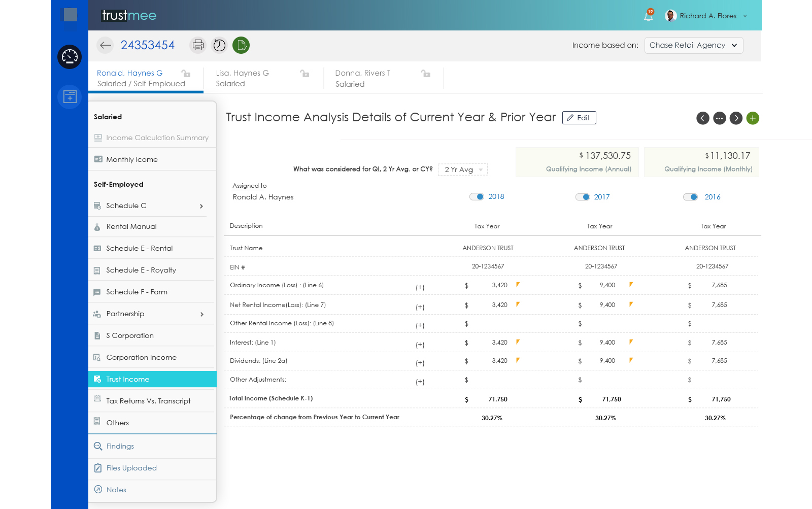The width and height of the screenshot is (812, 509).
Task: Click the orange flag beside 2017 Interest
Action: coord(631,342)
